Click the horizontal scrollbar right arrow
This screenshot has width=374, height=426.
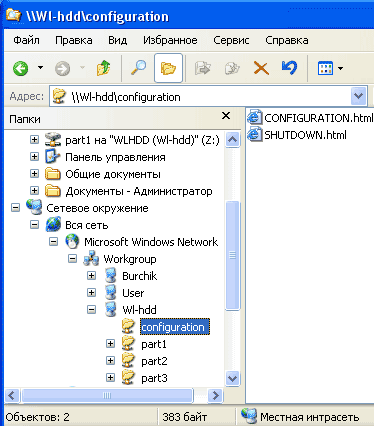(x=215, y=396)
